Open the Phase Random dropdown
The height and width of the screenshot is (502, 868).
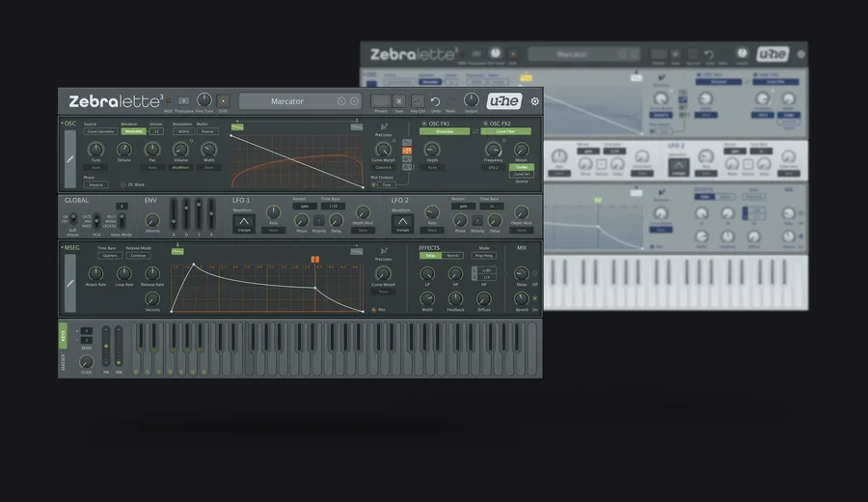95,184
